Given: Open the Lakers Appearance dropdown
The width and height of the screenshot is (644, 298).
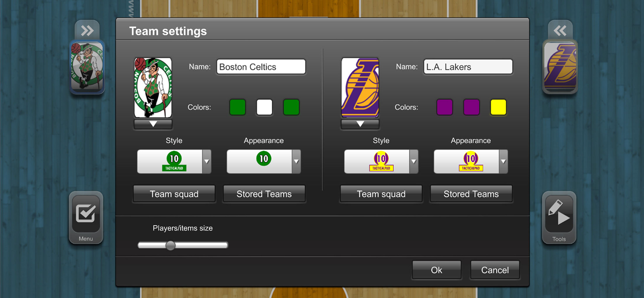Looking at the screenshot, I should click(471, 161).
